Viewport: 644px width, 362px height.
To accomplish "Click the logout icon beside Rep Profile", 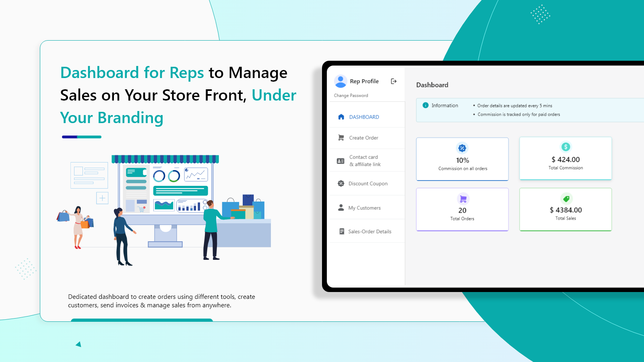I will (x=394, y=81).
